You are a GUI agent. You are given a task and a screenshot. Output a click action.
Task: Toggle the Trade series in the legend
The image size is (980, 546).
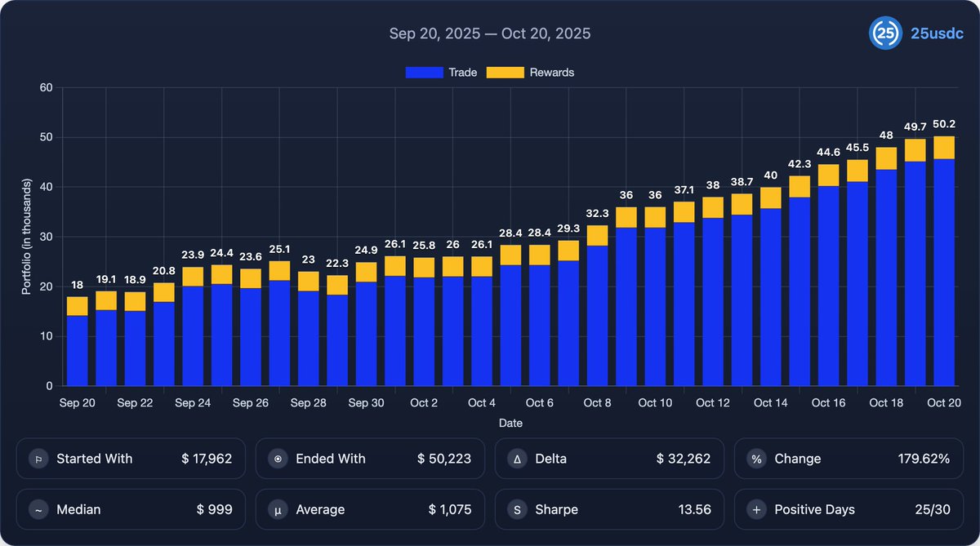441,73
